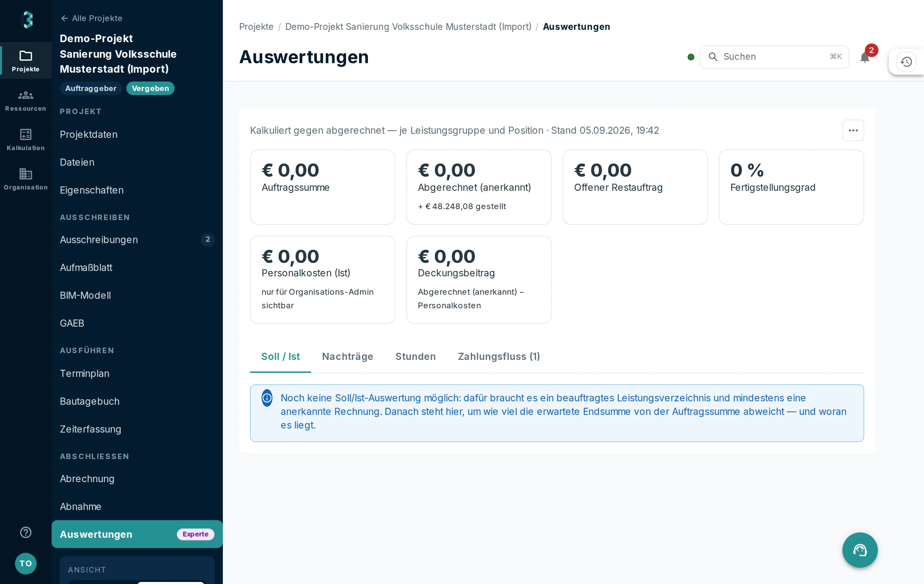Open the Organisation section
924x584 pixels.
point(26,179)
